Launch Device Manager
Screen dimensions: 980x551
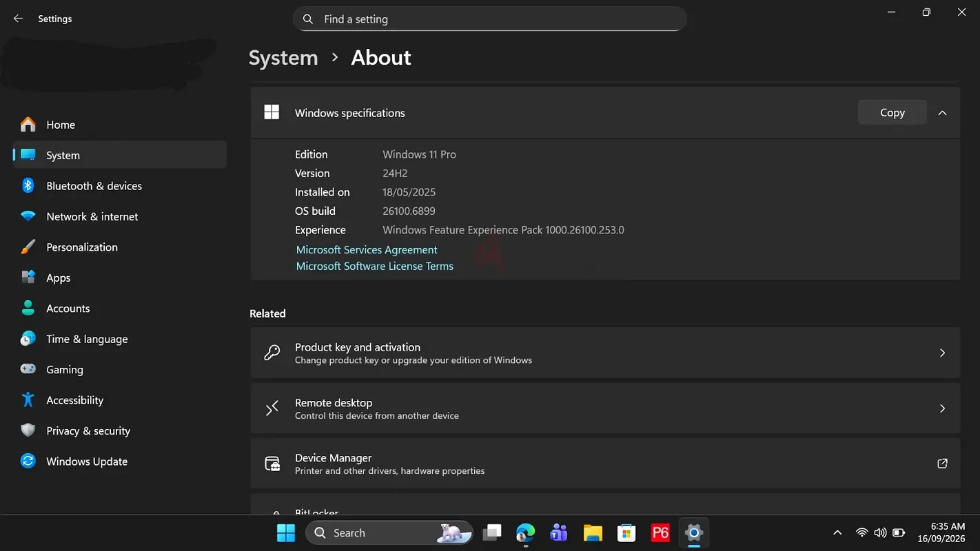605,464
